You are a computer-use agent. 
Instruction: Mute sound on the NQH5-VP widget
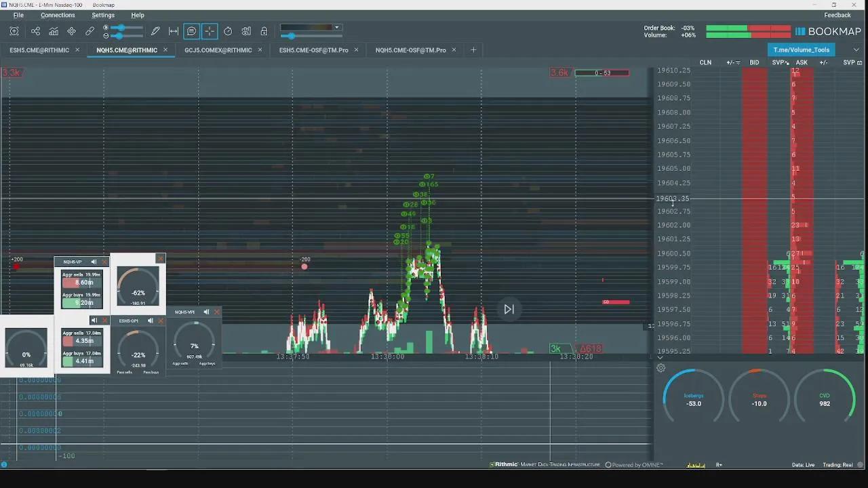94,262
